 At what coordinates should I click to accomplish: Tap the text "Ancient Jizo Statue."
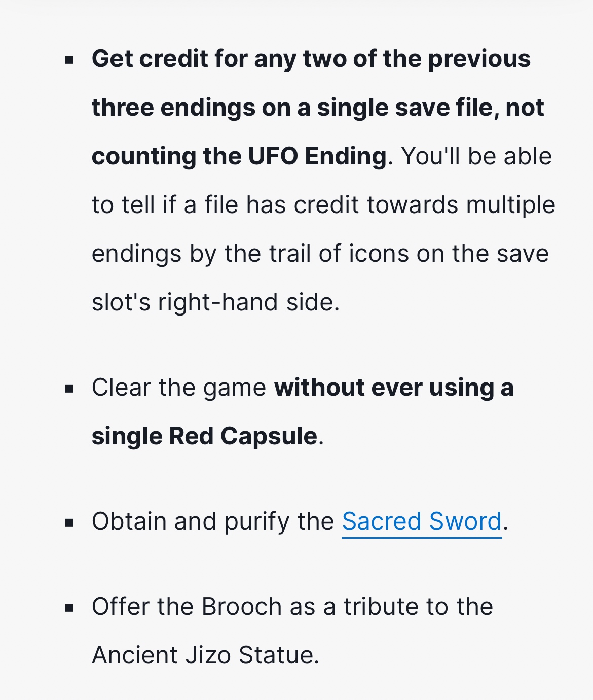(206, 655)
